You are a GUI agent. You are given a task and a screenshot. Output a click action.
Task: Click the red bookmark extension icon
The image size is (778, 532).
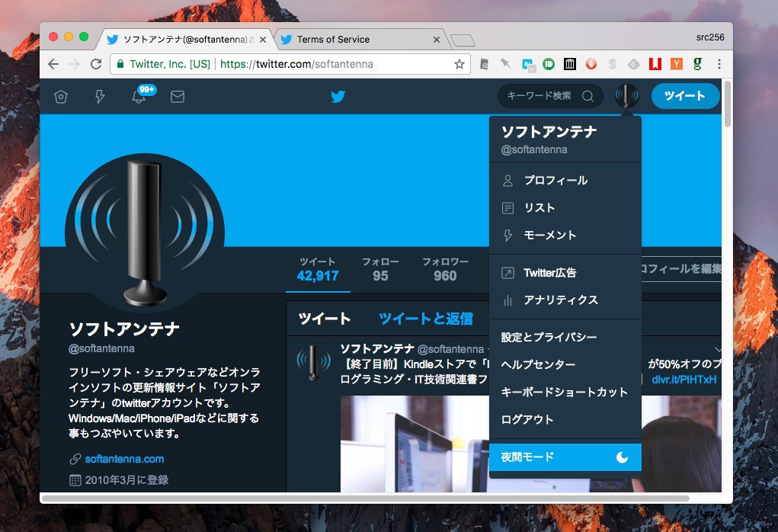click(655, 64)
